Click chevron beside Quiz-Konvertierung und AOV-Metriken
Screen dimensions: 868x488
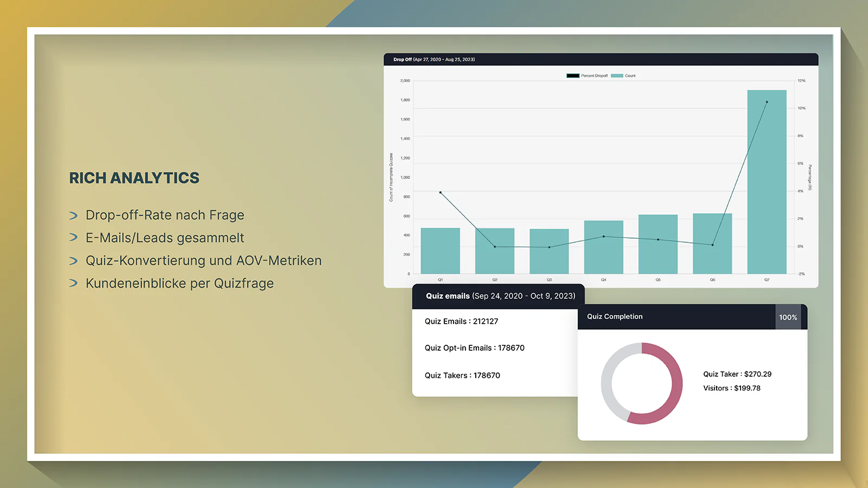pos(74,261)
